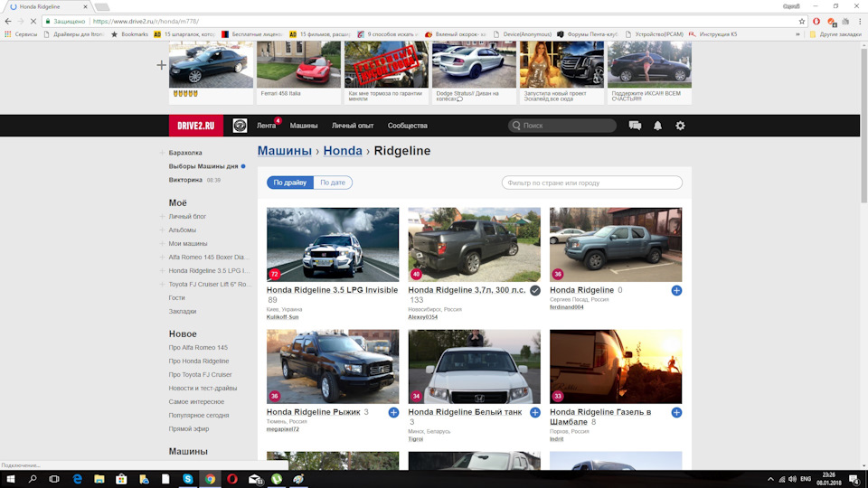
Task: Open Ferrari 458 Italia promo thumbnail
Action: click(298, 65)
